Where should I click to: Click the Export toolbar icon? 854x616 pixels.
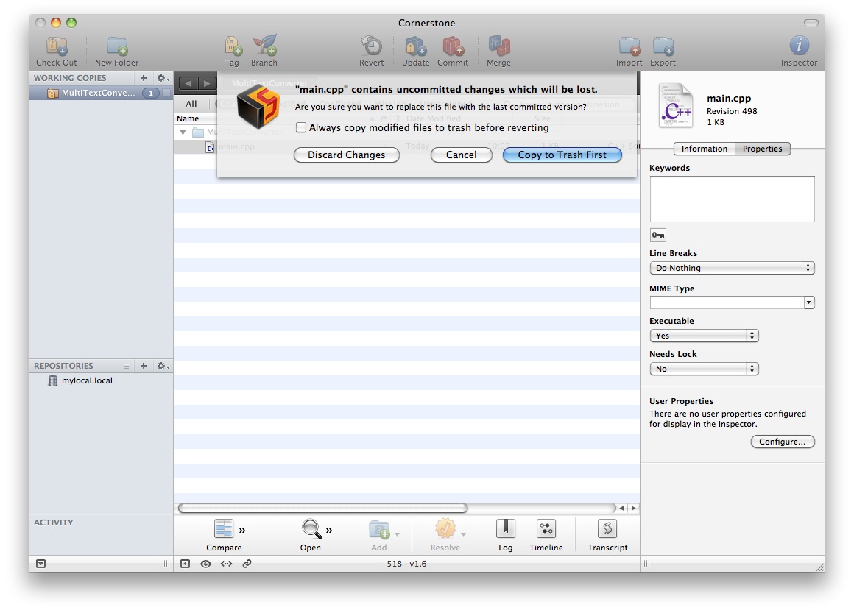[x=663, y=47]
